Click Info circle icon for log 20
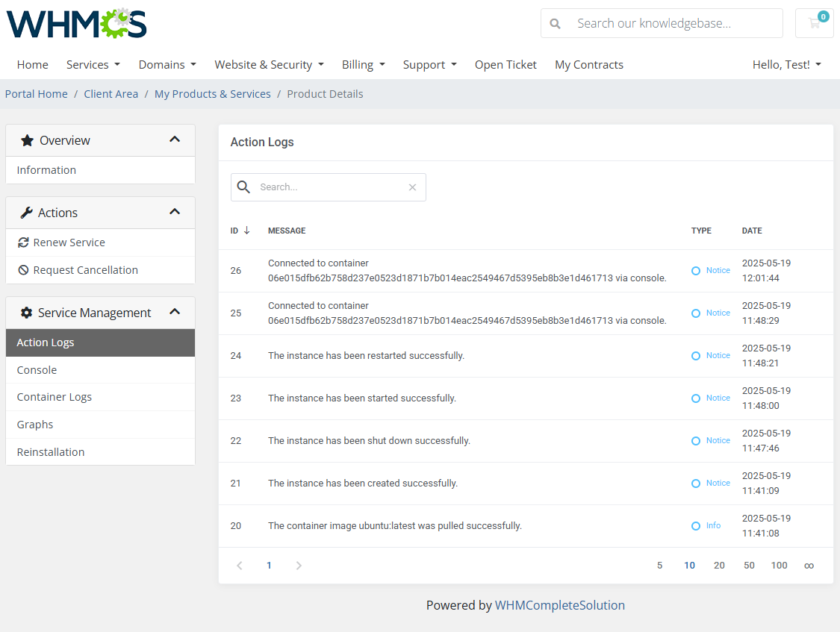This screenshot has width=840, height=632. [695, 526]
